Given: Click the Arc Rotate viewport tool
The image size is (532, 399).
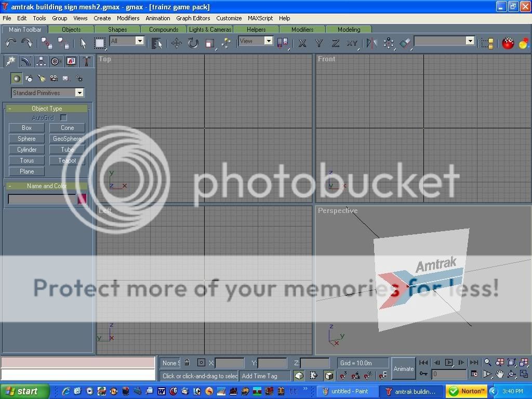Looking at the screenshot, I should click(511, 374).
